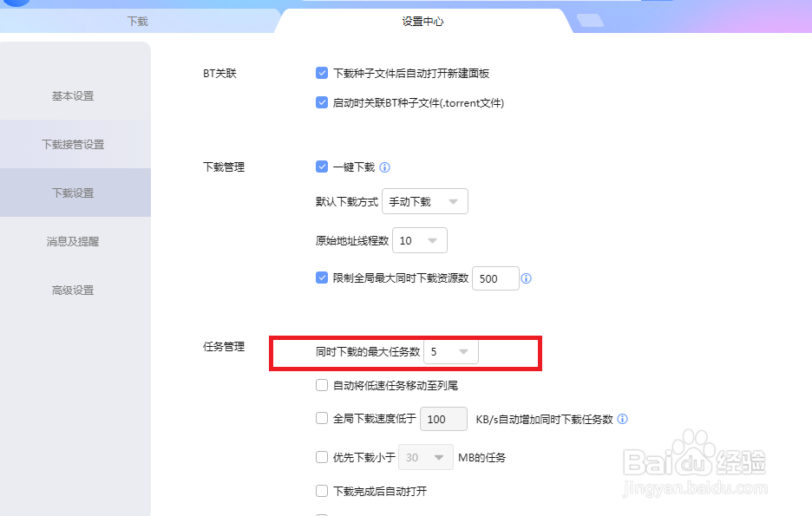The height and width of the screenshot is (516, 812).
Task: Expand the 优先下载小于 size dropdown
Action: tap(425, 457)
